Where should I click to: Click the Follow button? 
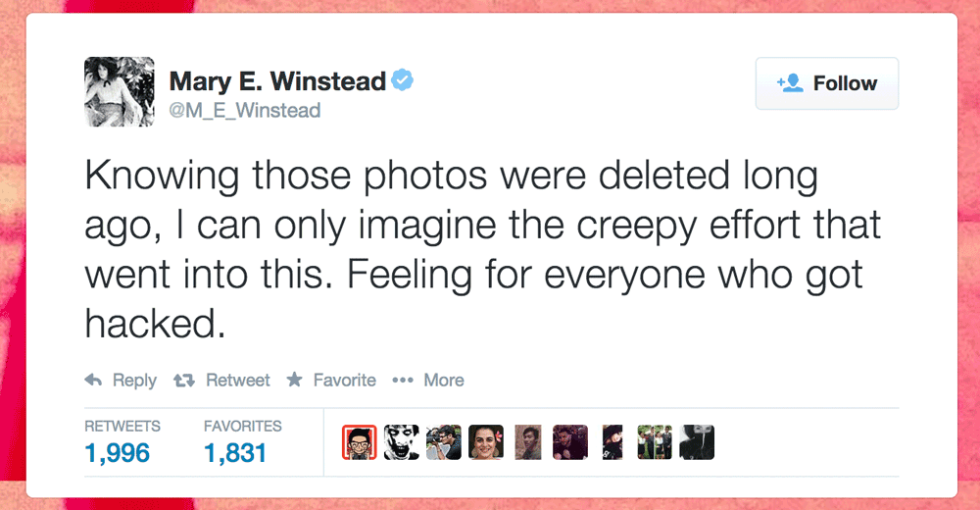pos(826,83)
